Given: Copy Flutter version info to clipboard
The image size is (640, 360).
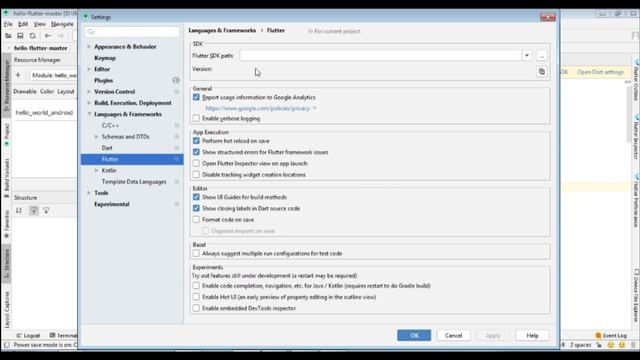Looking at the screenshot, I should (x=542, y=71).
